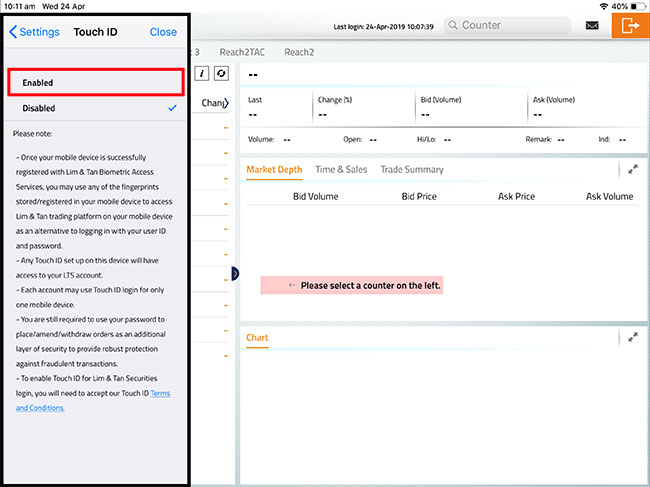Open the mail envelope inbox icon
The width and height of the screenshot is (650, 487).
pos(593,26)
